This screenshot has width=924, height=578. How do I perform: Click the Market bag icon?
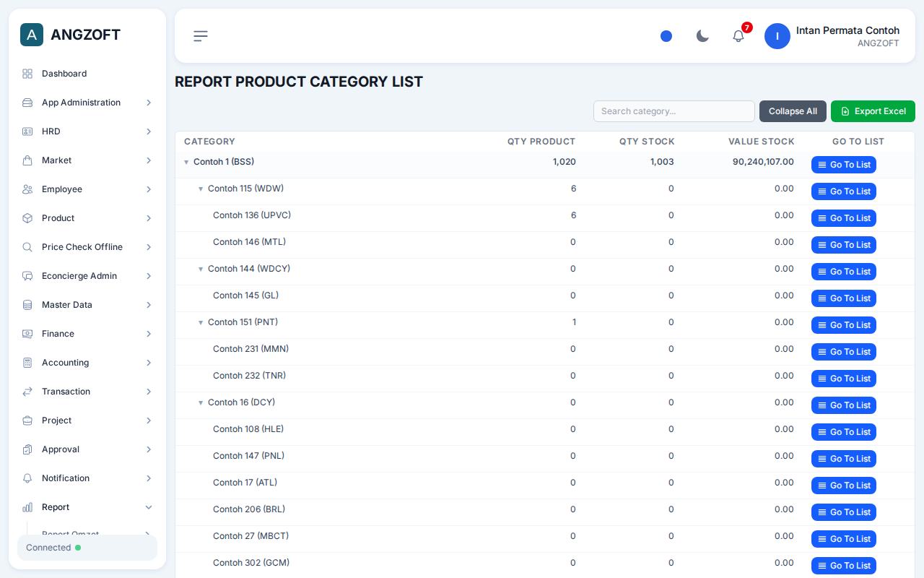pos(27,160)
